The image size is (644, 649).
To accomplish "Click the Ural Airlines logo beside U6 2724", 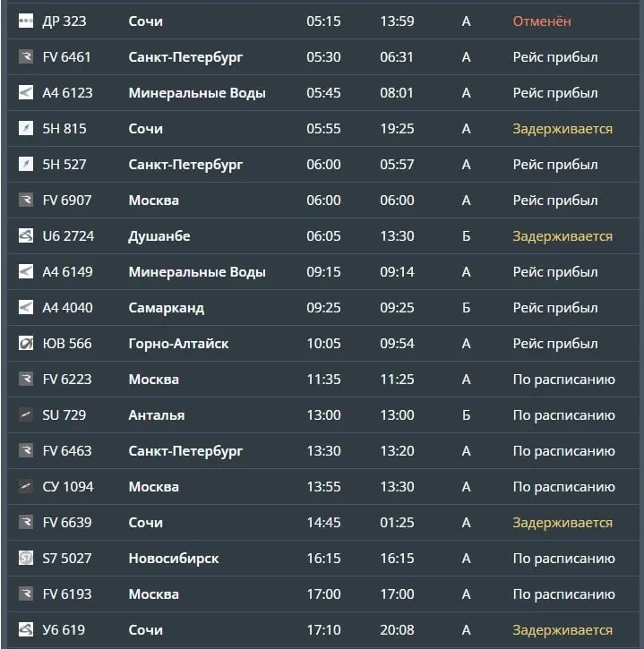I will (x=26, y=235).
